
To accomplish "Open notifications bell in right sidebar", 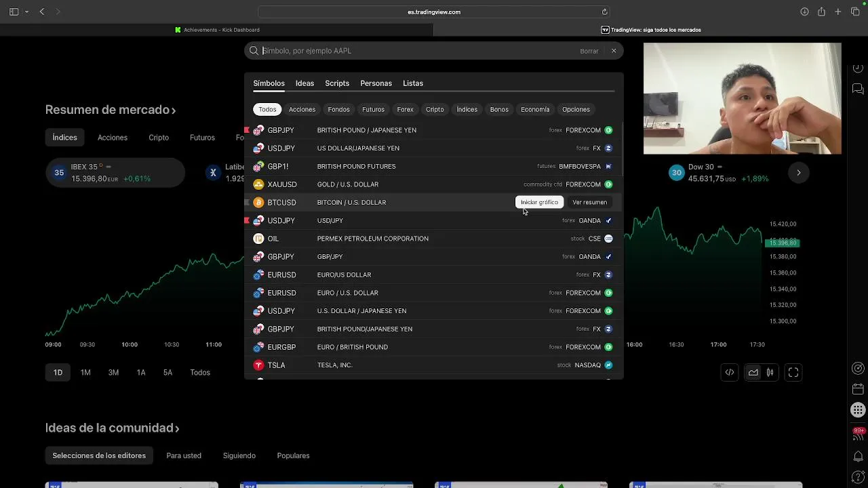I will [858, 456].
